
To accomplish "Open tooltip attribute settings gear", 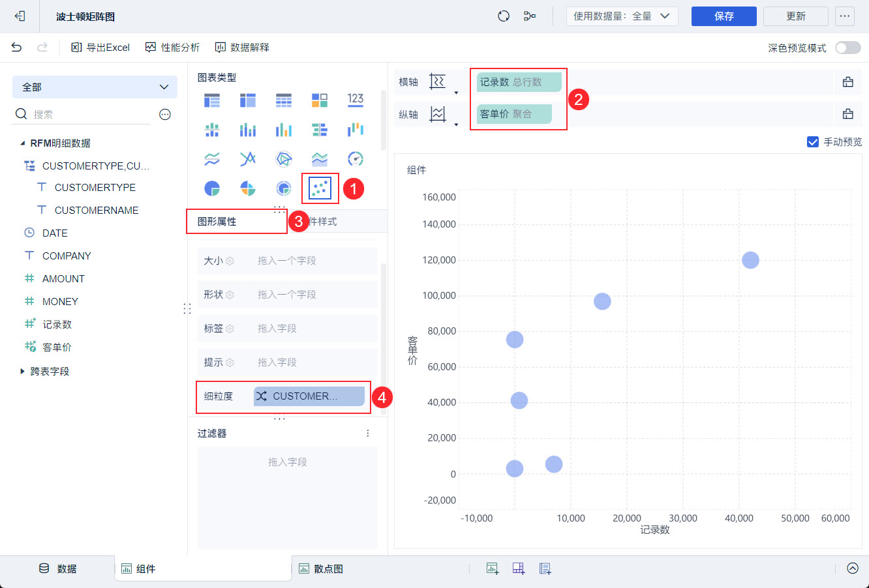I will pos(230,362).
